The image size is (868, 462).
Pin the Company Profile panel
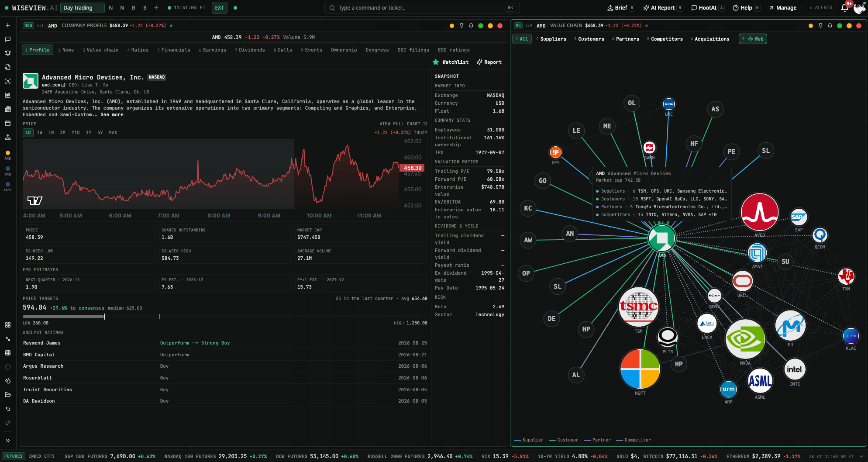coord(462,26)
